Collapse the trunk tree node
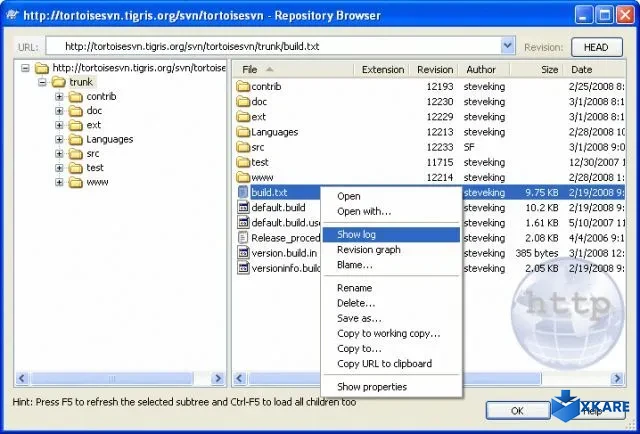This screenshot has height=434, width=640. coord(42,82)
